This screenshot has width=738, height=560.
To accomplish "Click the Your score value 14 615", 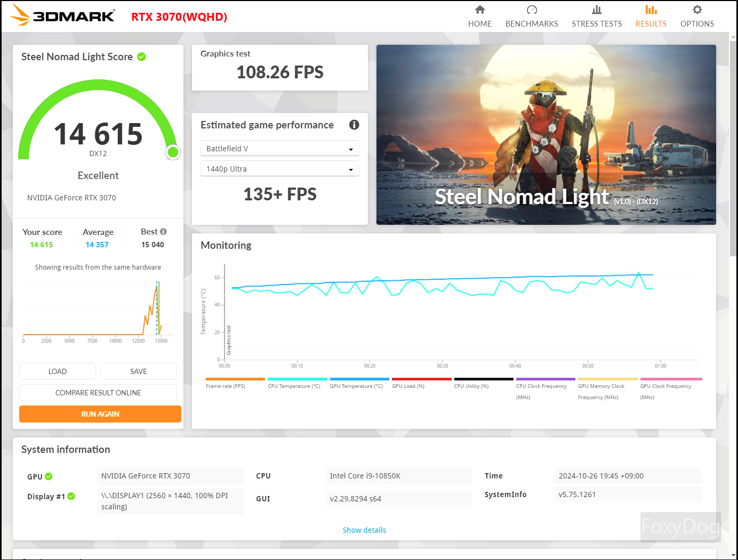I will click(41, 245).
